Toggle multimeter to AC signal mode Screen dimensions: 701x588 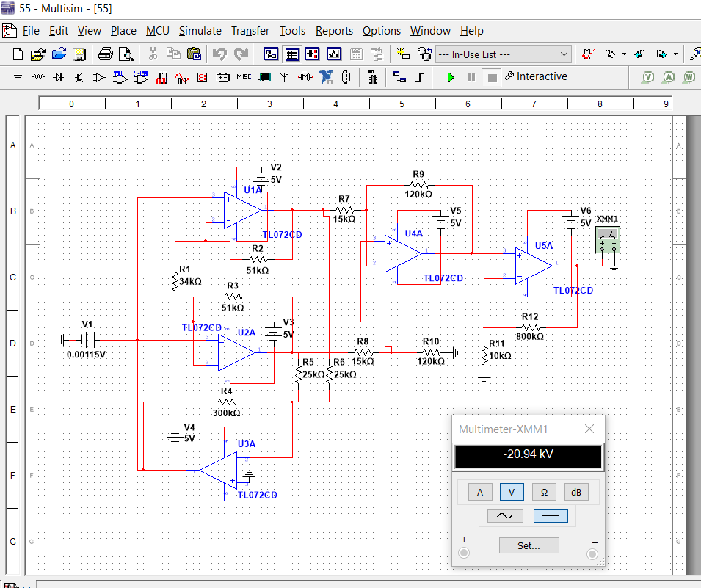pyautogui.click(x=505, y=516)
